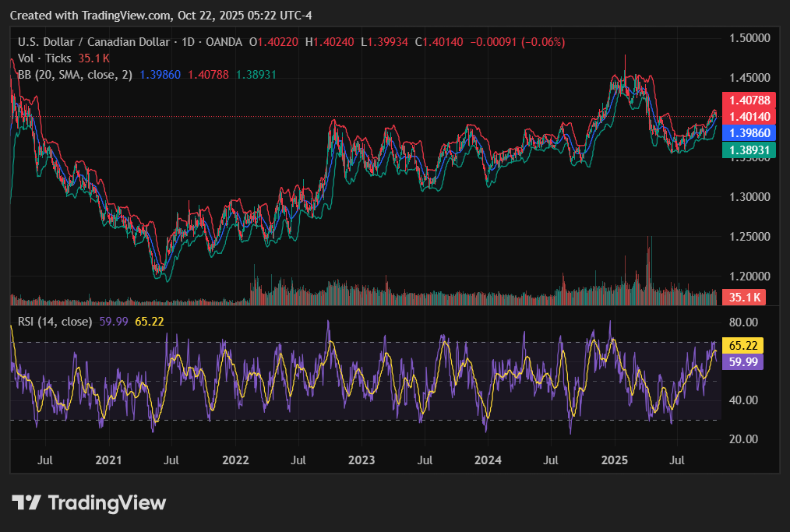Select the BB (20, SMA, close, 2) legend
790x532 pixels.
(x=75, y=75)
